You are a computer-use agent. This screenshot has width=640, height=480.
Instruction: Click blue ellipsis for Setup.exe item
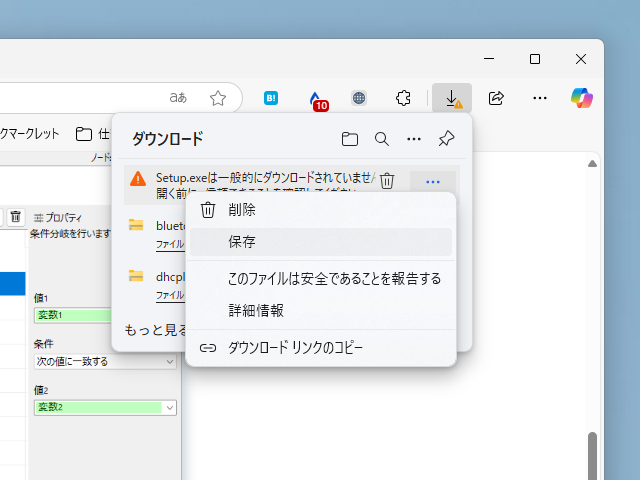click(x=433, y=182)
